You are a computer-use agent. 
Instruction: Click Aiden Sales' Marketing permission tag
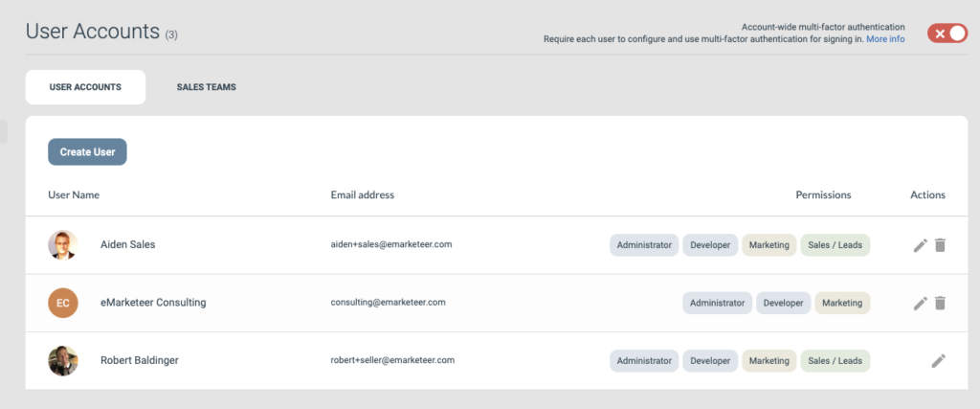(769, 245)
